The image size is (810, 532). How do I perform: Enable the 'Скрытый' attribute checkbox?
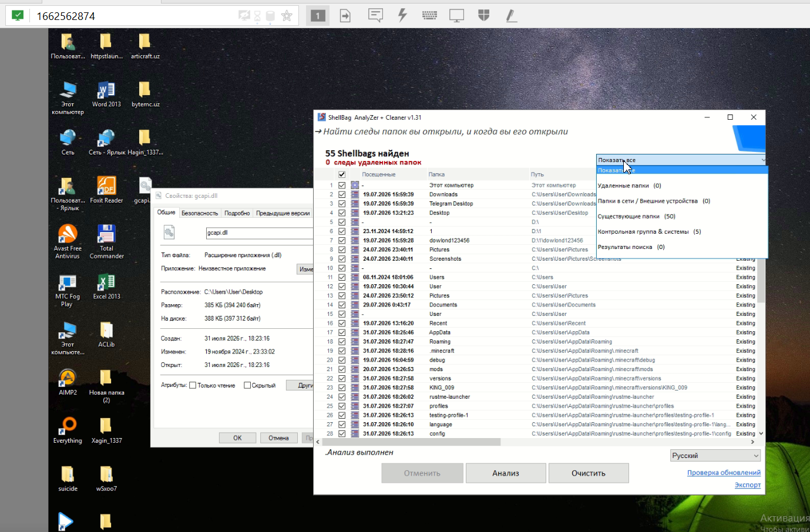[247, 385]
